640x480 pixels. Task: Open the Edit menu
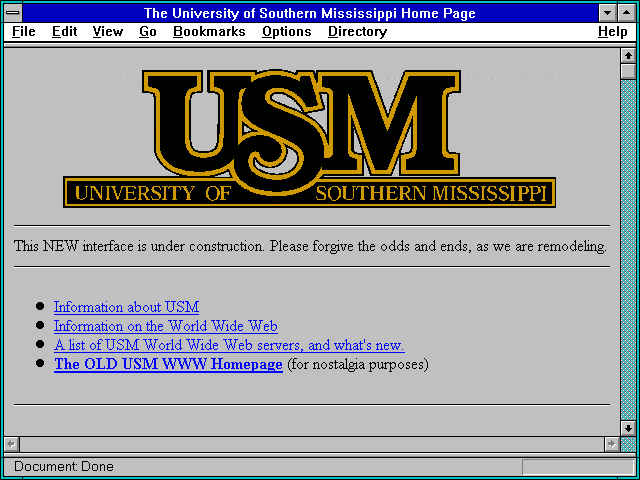coord(64,32)
